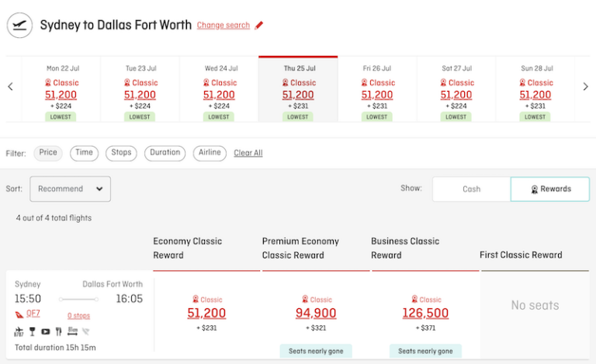Click the drinks glass amenity icon

pos(33,331)
